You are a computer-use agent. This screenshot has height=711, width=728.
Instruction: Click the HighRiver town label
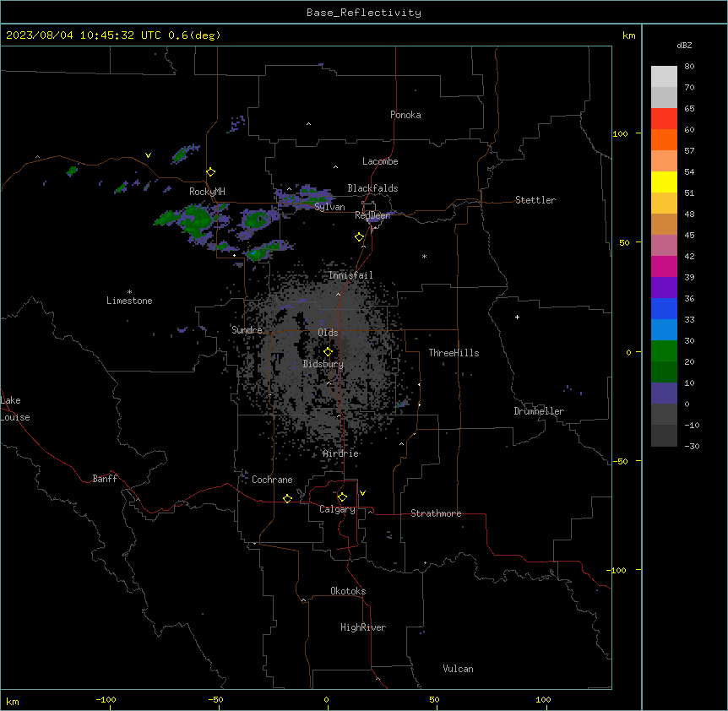click(363, 627)
